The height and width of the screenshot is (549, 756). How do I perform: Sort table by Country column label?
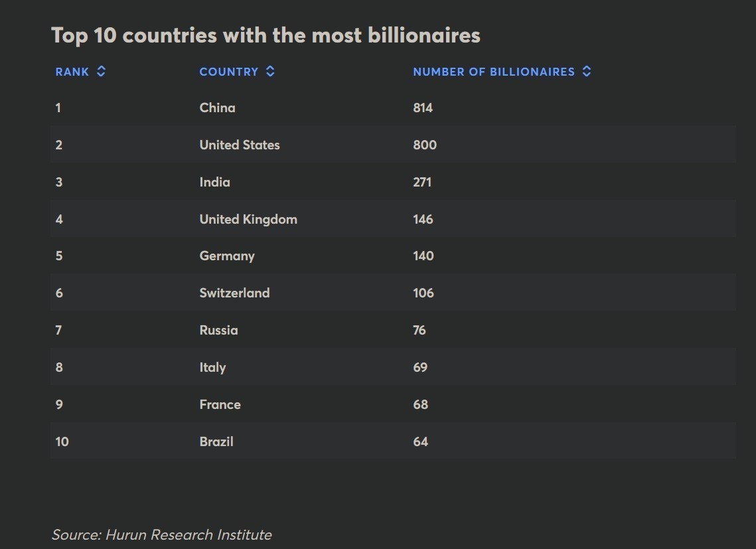point(228,72)
